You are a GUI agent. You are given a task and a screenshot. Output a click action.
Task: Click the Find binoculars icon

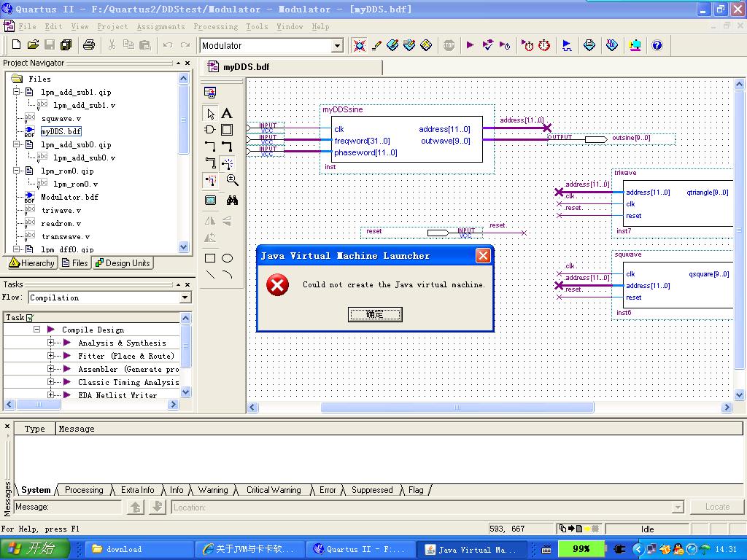232,201
